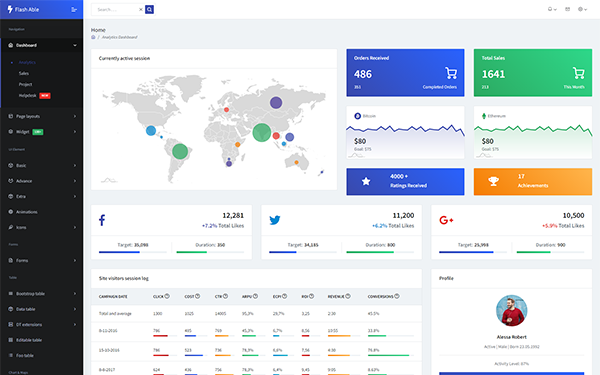Open the Foo table sidebar item

42,355
